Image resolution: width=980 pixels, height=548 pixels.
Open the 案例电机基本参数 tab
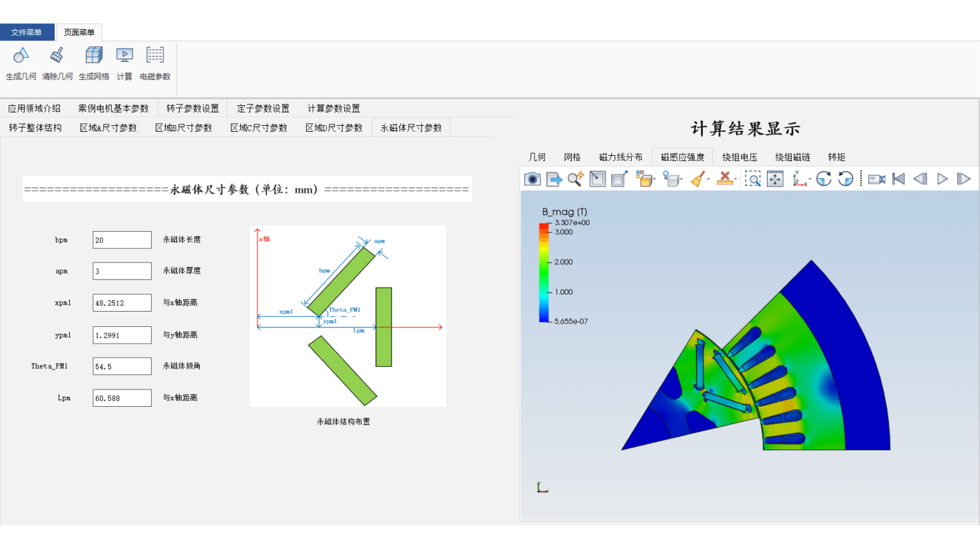click(x=113, y=108)
